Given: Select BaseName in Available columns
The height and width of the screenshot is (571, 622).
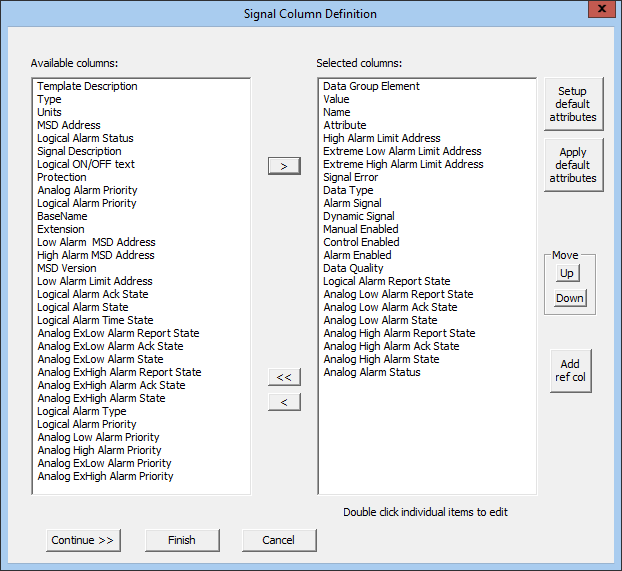Looking at the screenshot, I should (62, 216).
